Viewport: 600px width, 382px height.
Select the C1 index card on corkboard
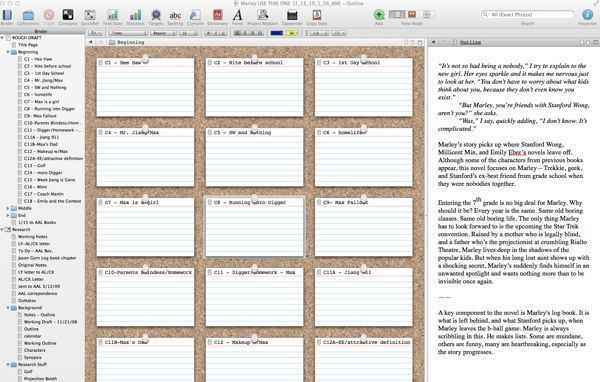pyautogui.click(x=145, y=87)
